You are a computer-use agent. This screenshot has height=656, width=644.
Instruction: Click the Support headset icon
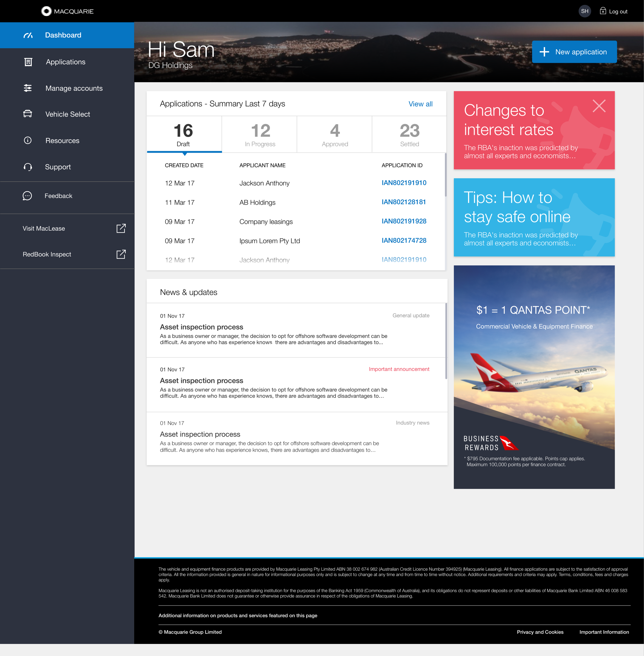[28, 167]
